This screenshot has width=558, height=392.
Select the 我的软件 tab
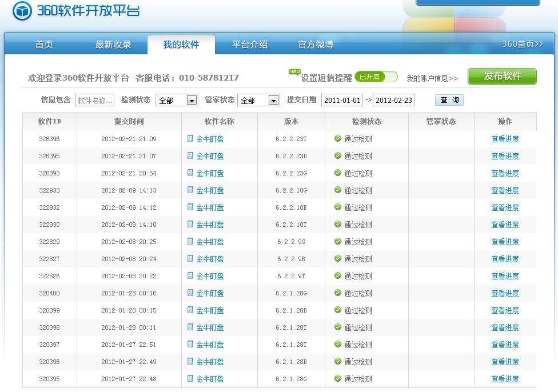(x=181, y=45)
